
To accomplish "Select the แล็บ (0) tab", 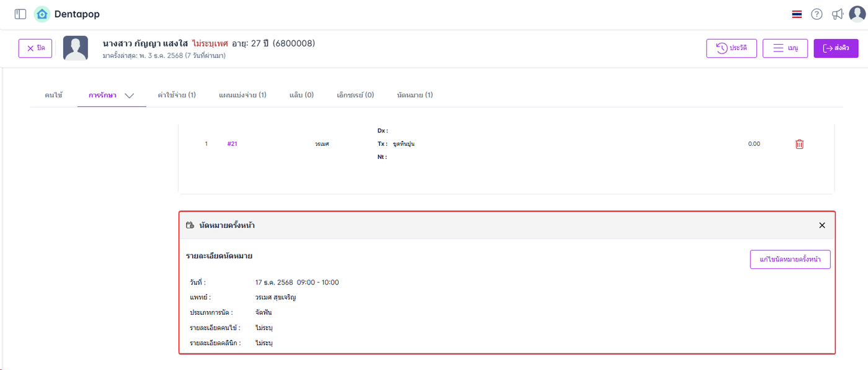I will (x=301, y=95).
